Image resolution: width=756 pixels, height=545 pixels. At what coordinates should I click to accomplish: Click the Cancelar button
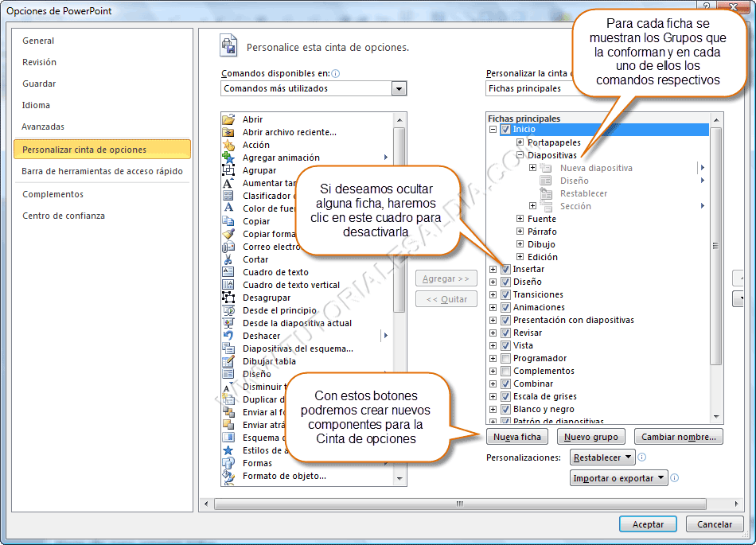pos(714,524)
